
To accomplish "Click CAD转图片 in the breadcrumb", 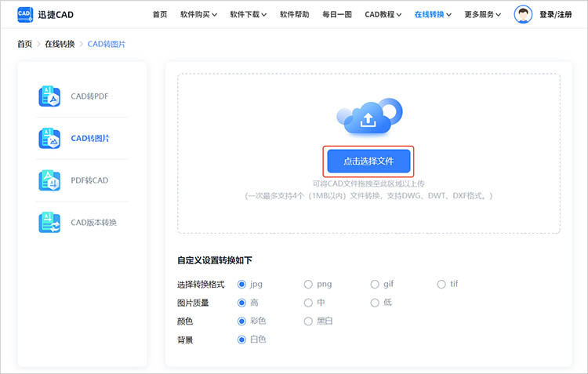I will (107, 44).
